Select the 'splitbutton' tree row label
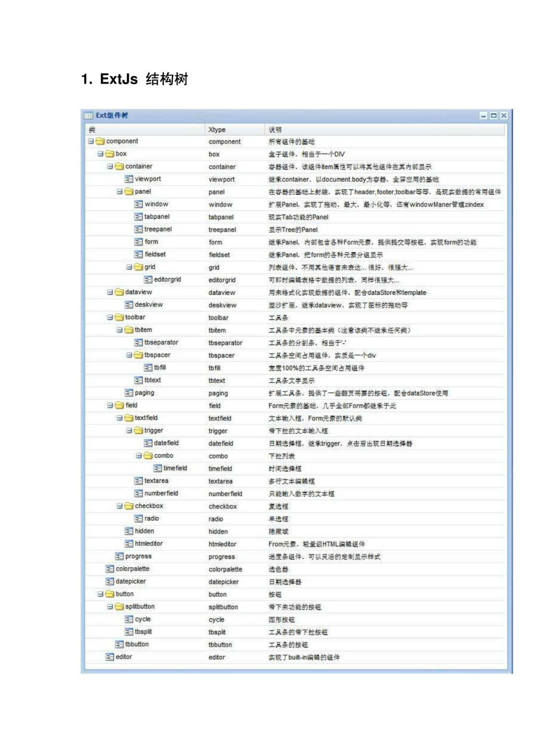535x756 pixels. pos(140,606)
